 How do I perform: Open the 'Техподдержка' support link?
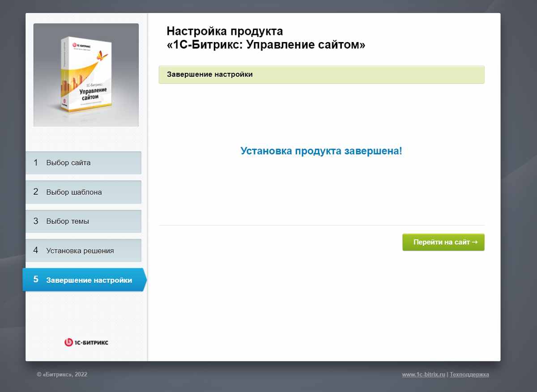(469, 375)
